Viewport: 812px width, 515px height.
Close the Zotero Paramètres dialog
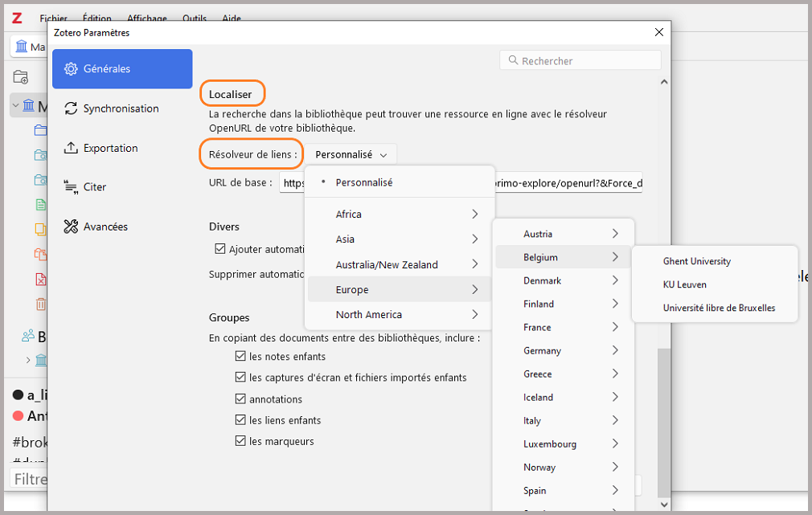658,32
